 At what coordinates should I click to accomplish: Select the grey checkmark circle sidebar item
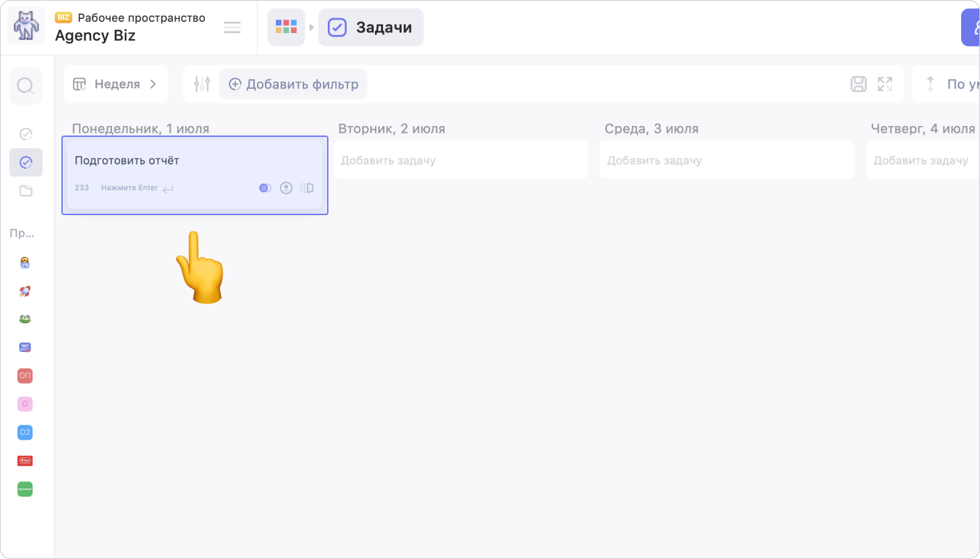pyautogui.click(x=26, y=134)
